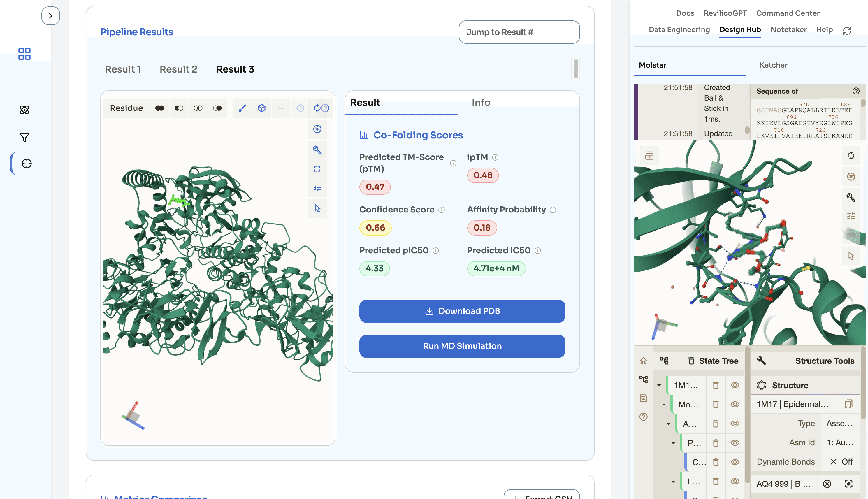868x499 pixels.
Task: Click bookmark icon next to 1M17 Epidermal
Action: coord(848,404)
